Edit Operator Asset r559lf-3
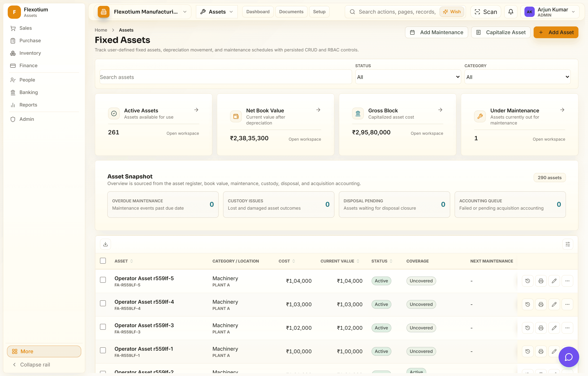Viewport: 588px width, 376px height. click(x=554, y=328)
